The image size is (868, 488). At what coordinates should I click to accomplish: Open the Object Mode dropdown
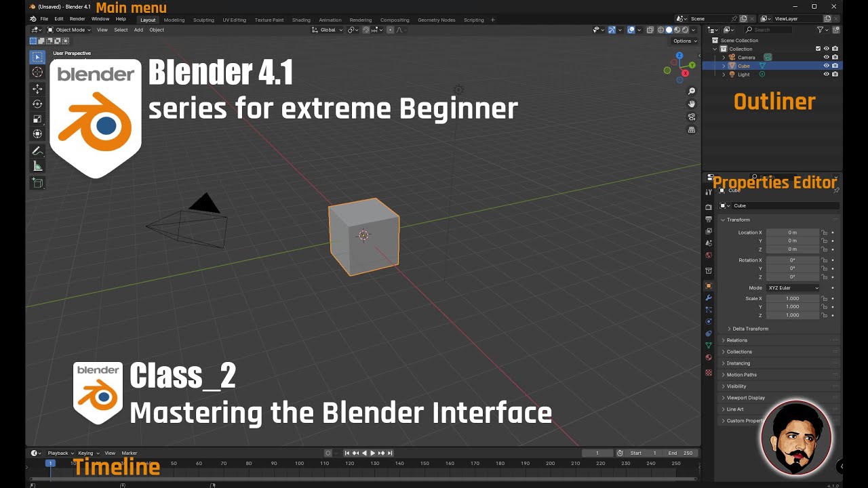(69, 30)
